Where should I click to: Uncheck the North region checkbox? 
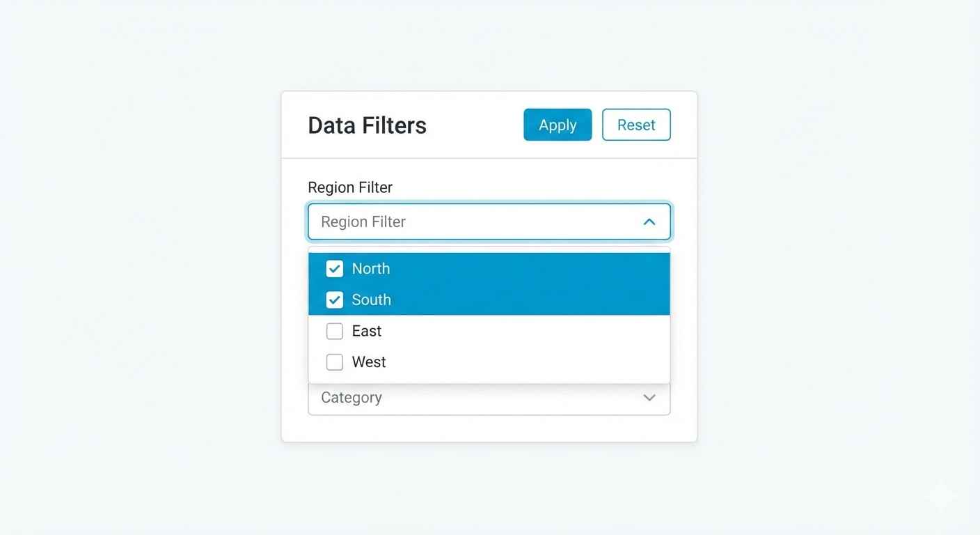(335, 269)
